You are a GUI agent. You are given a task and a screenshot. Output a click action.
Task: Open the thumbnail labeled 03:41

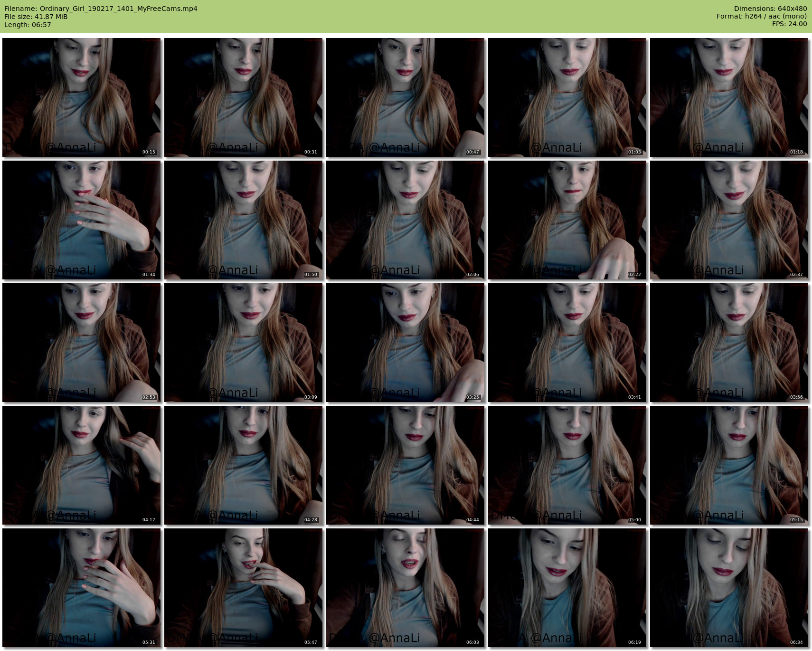click(567, 343)
